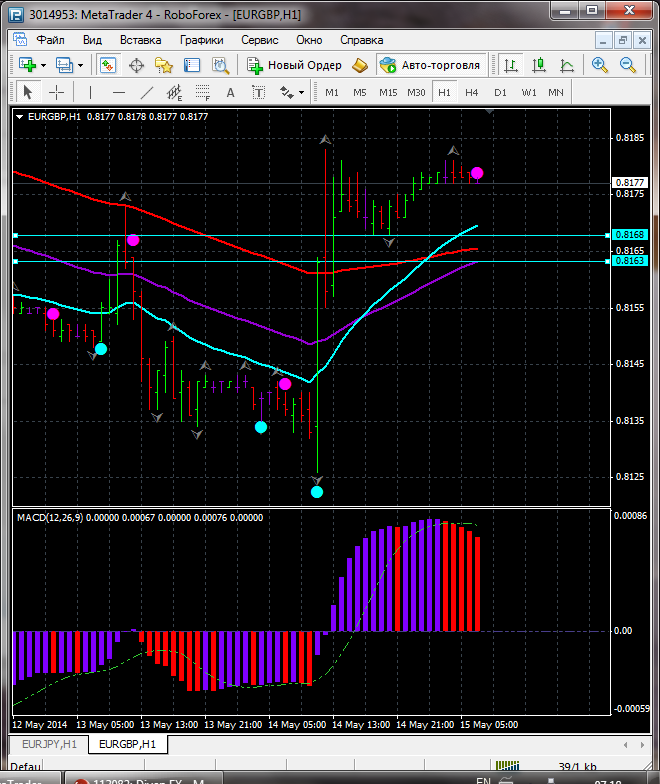Click the application icon in menu bar

coord(20,40)
